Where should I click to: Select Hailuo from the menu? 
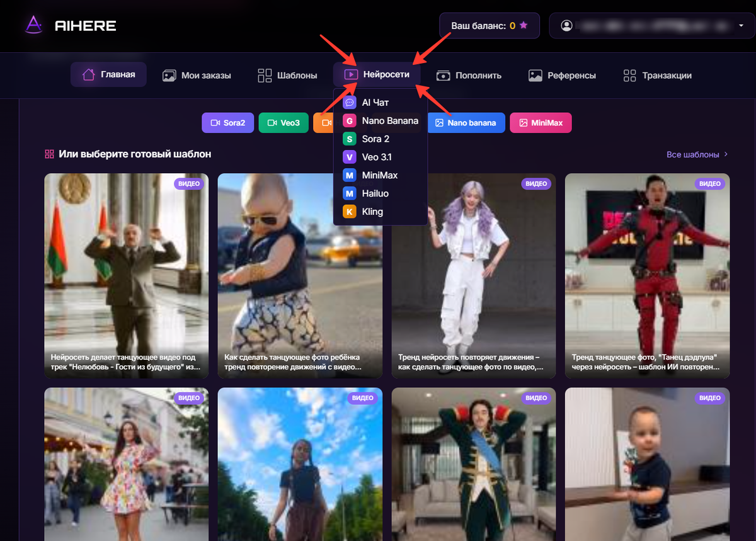(x=381, y=193)
